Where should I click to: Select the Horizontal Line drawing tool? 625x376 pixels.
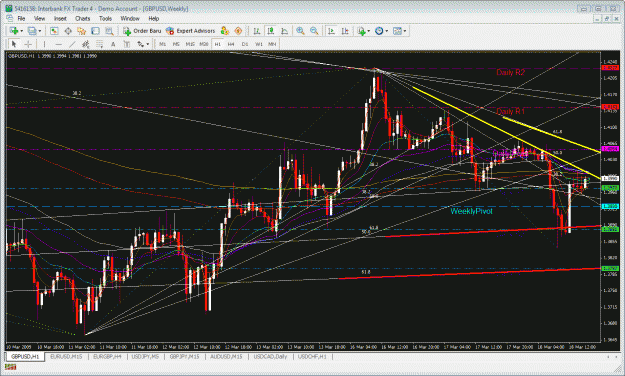[59, 44]
